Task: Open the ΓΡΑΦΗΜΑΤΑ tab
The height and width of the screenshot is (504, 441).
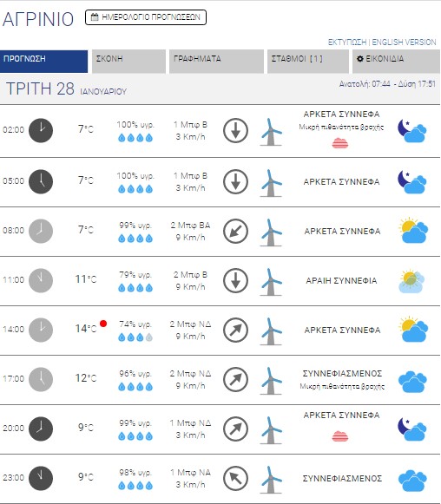Action: [x=216, y=61]
